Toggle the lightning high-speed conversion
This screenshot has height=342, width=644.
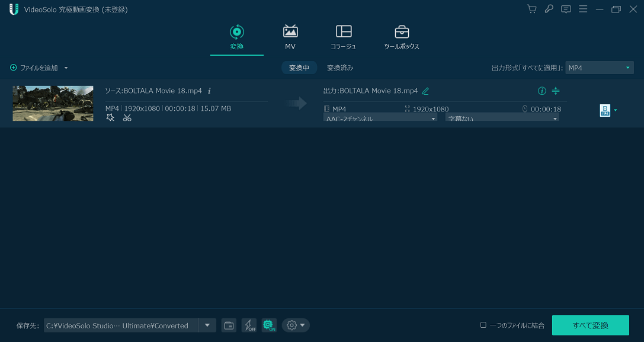pos(249,325)
